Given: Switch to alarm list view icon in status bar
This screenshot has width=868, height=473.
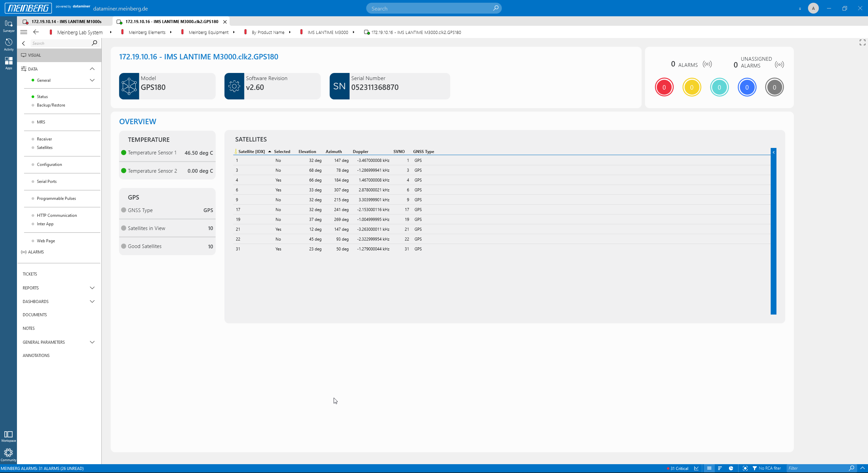Looking at the screenshot, I should (709, 468).
